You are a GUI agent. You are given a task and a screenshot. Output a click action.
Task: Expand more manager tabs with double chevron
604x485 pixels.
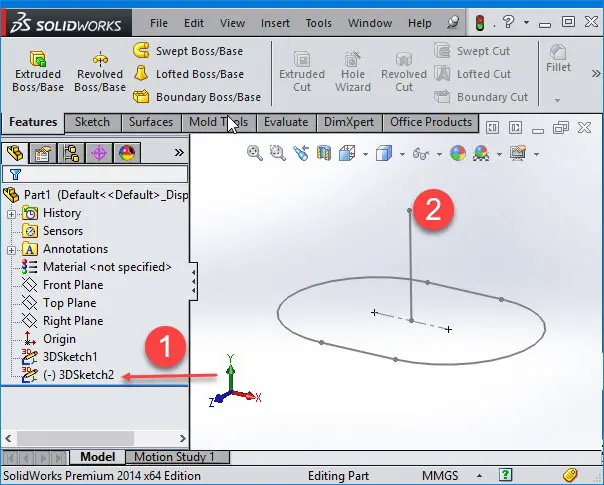coord(179,153)
